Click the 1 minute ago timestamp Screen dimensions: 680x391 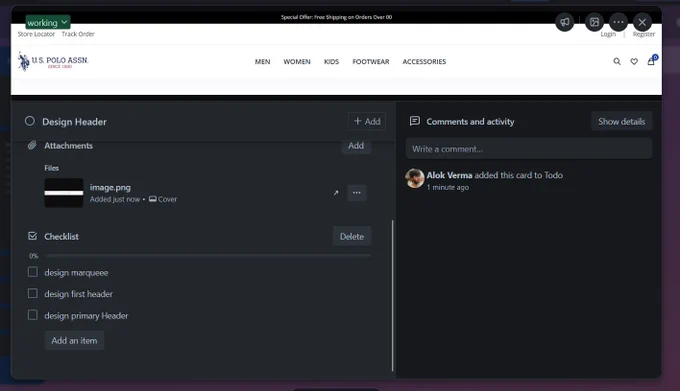click(448, 187)
